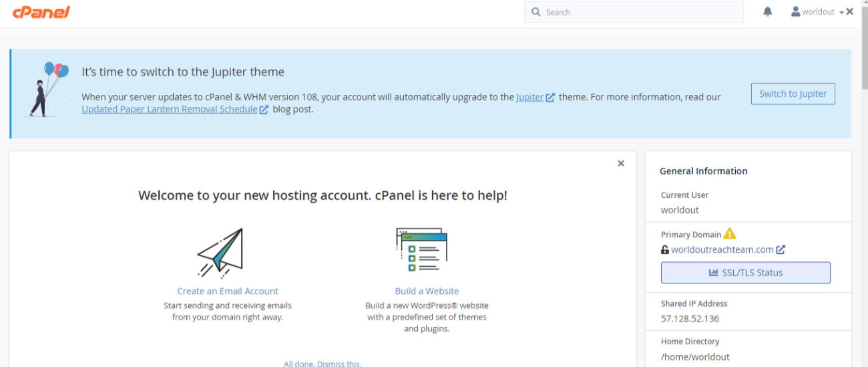Viewport: 868px width, 367px height.
Task: Click the Switch to Jupiter button
Action: (793, 94)
